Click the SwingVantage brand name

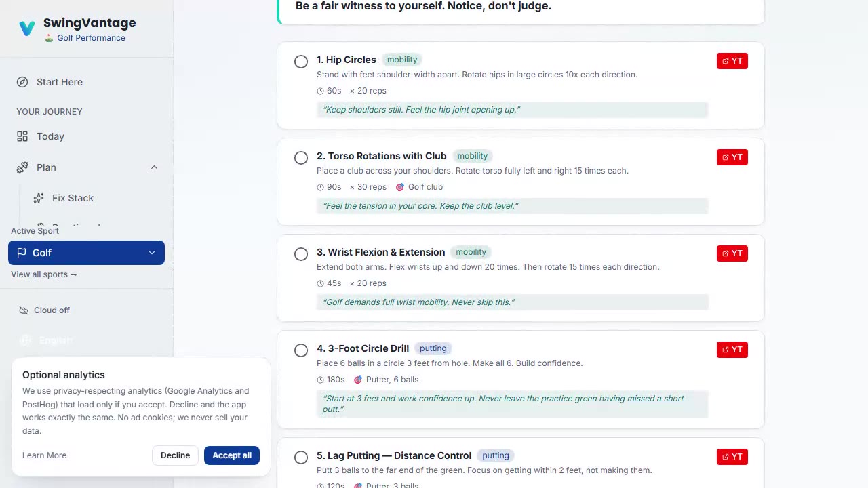[x=90, y=23]
